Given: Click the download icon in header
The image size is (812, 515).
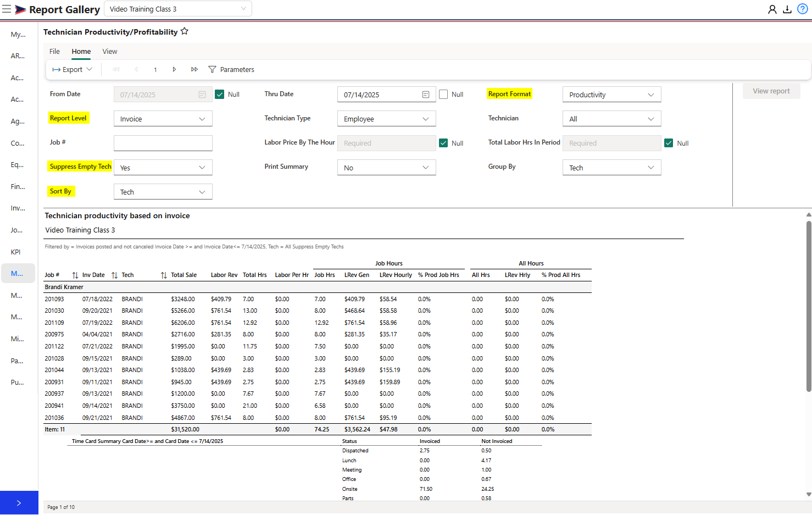Looking at the screenshot, I should tap(787, 9).
